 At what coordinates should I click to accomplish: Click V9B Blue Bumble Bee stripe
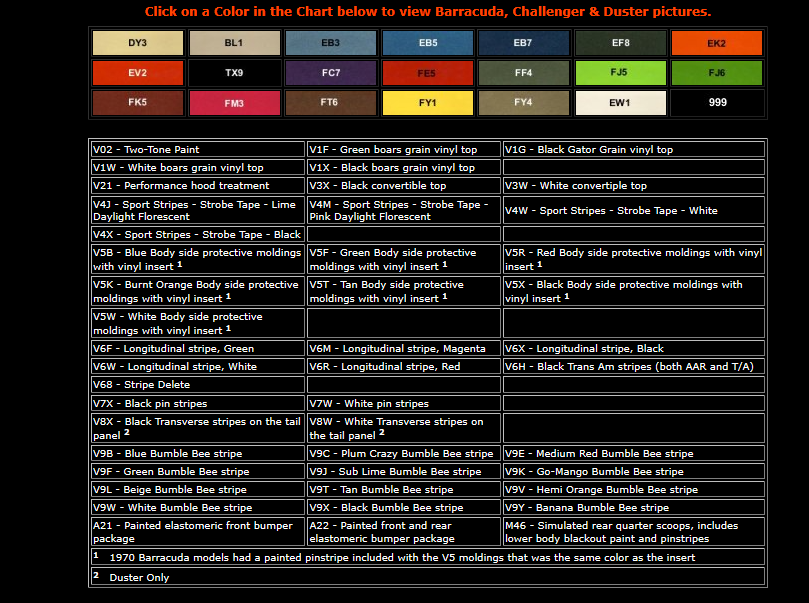198,453
